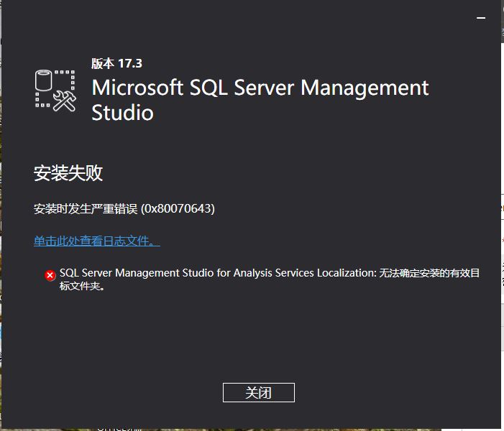Click the Analysis Services Localization error description
Image resolution: width=504 pixels, height=431 pixels.
point(218,273)
